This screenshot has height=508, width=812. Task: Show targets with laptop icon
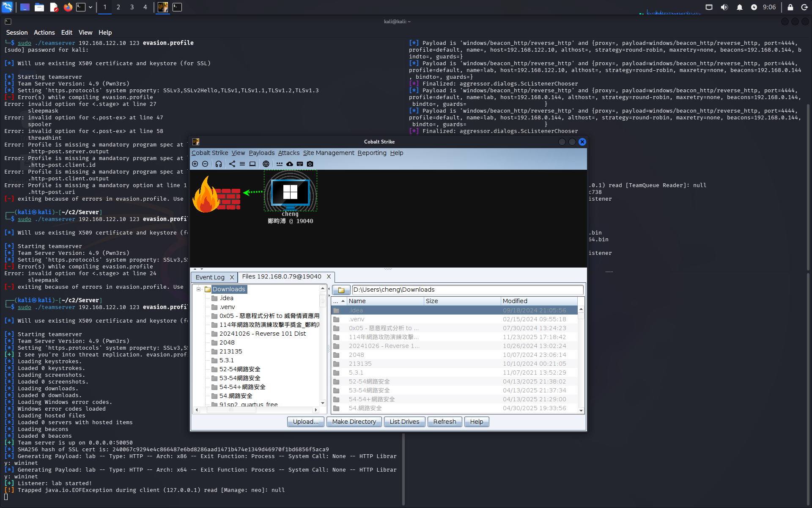click(x=252, y=164)
